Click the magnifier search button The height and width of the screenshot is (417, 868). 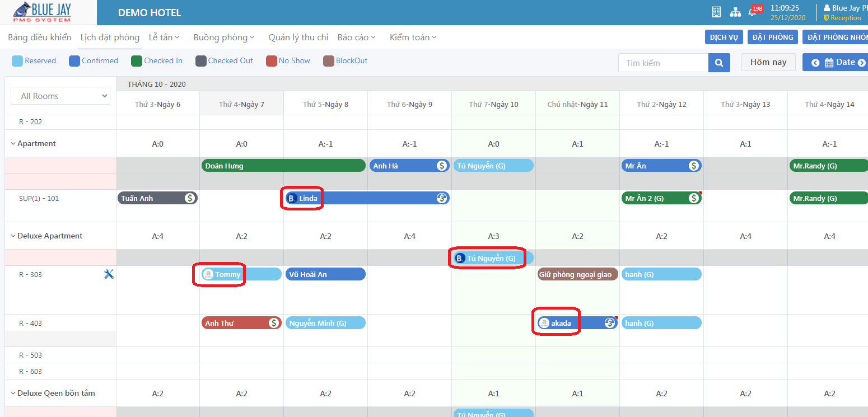719,63
